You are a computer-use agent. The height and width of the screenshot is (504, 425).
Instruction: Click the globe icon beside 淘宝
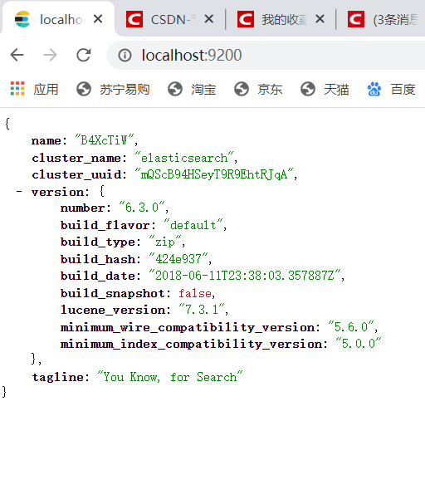[175, 89]
